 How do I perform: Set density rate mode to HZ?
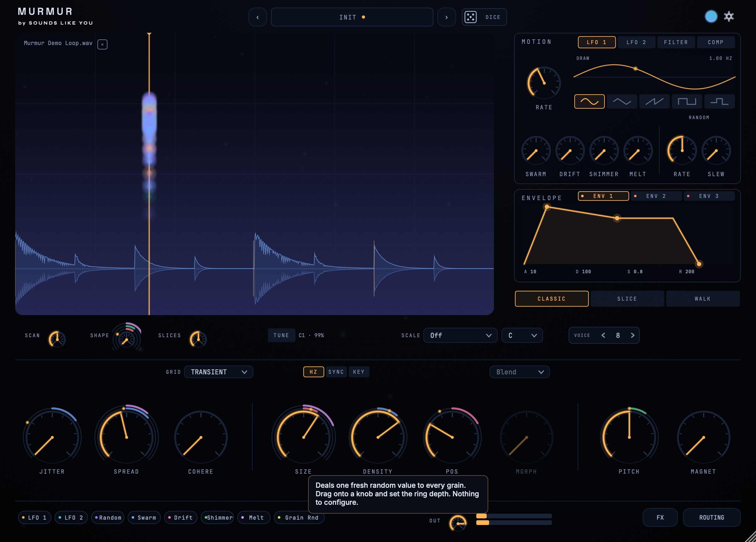click(313, 372)
